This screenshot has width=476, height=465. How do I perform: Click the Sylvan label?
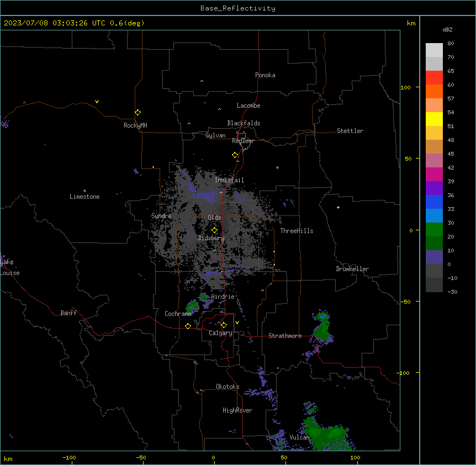point(215,135)
